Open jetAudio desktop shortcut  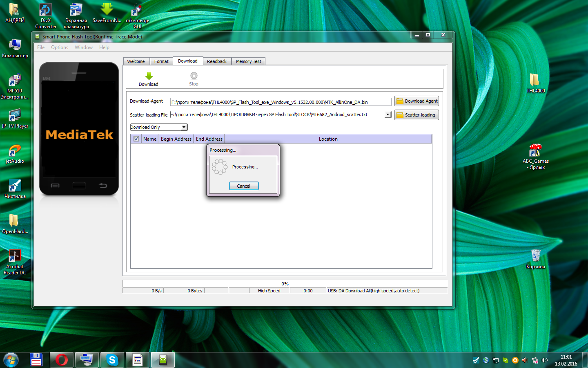click(x=15, y=151)
